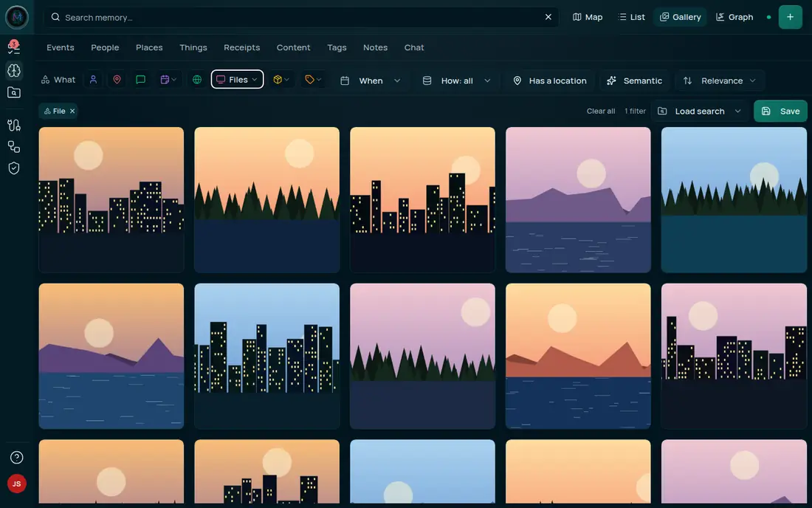
Task: Open the yellow box things filter dropdown
Action: pyautogui.click(x=281, y=79)
